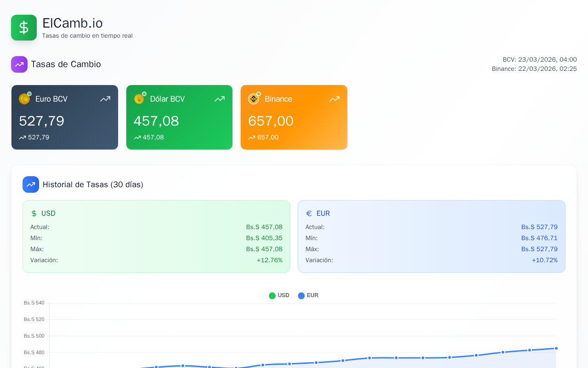The width and height of the screenshot is (588, 368).
Task: Click the trend arrow in the Euro BCV card's top-right corner
Action: coord(105,99)
